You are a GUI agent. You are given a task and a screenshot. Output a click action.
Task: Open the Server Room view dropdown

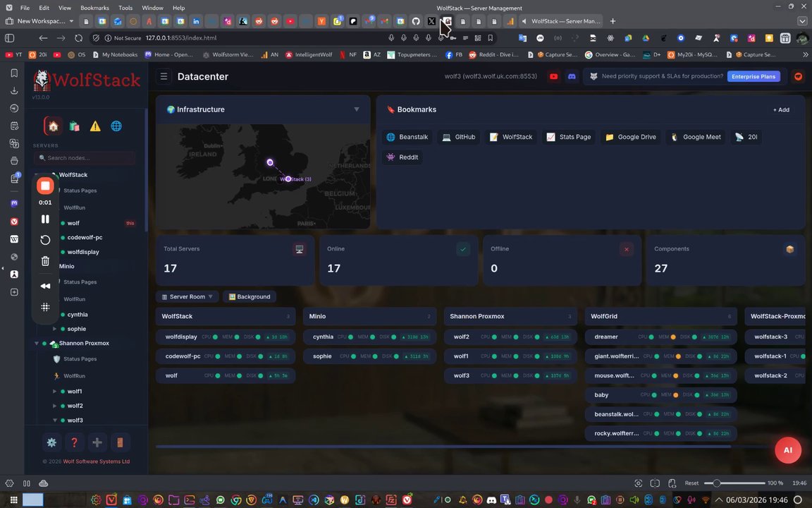[187, 296]
